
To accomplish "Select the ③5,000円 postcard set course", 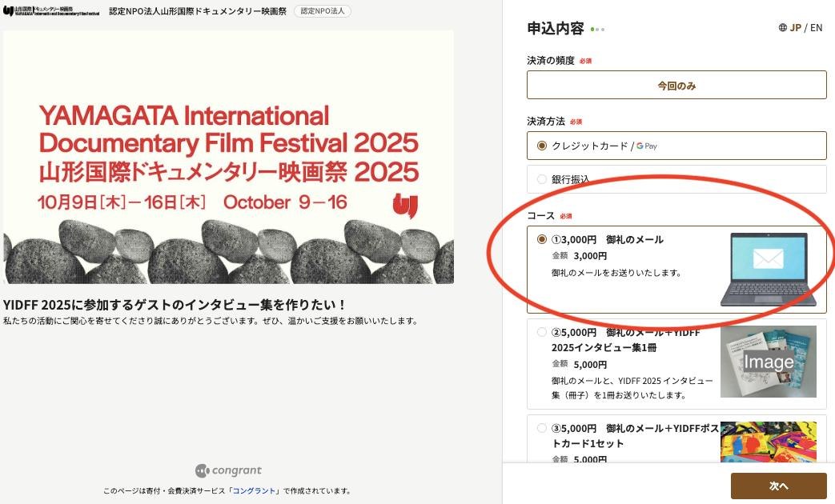I will (x=542, y=428).
